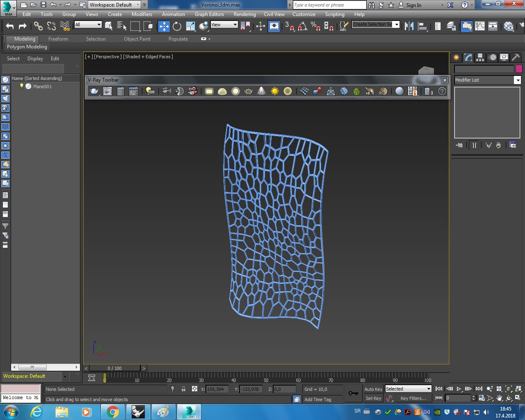
Task: Click the Select by Name icon
Action: (x=122, y=26)
